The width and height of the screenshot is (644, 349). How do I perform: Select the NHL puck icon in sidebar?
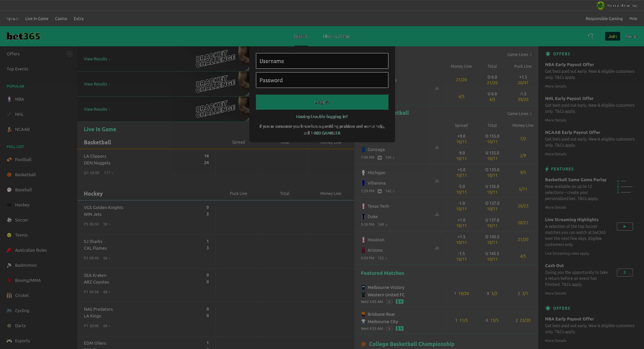point(9,114)
